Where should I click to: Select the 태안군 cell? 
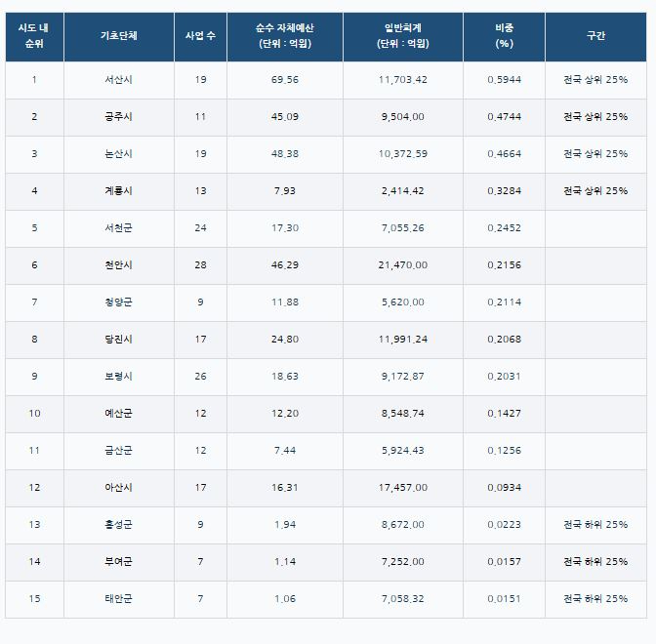119,599
